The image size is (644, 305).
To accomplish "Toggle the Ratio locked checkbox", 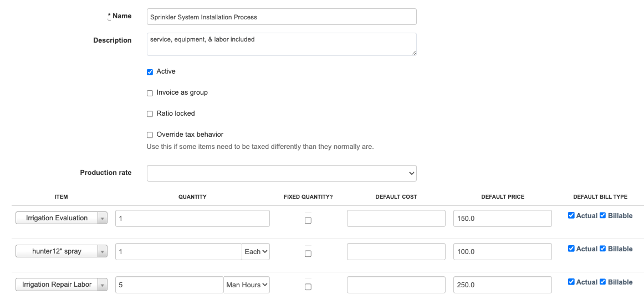I will (x=150, y=114).
